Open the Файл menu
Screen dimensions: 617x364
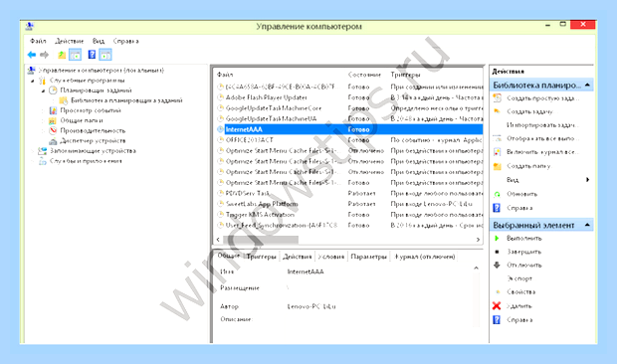[x=38, y=41]
